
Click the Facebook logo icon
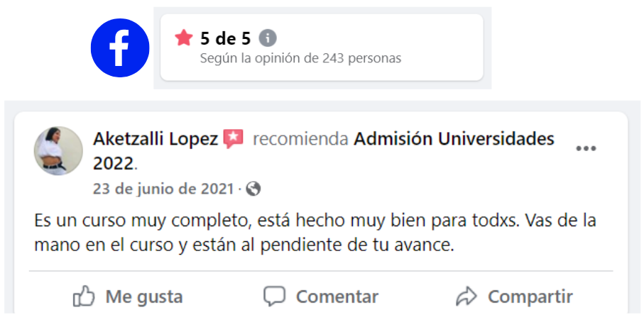120,48
